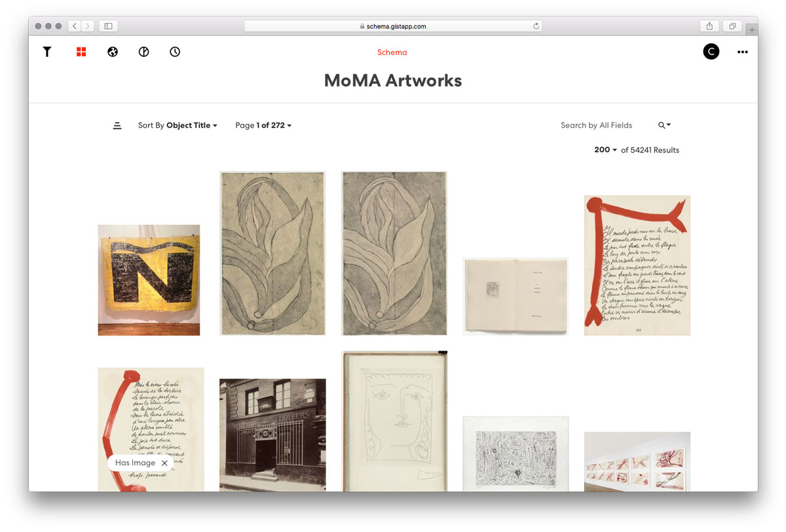This screenshot has height=532, width=786.
Task: Switch to the globe map view
Action: pos(113,52)
